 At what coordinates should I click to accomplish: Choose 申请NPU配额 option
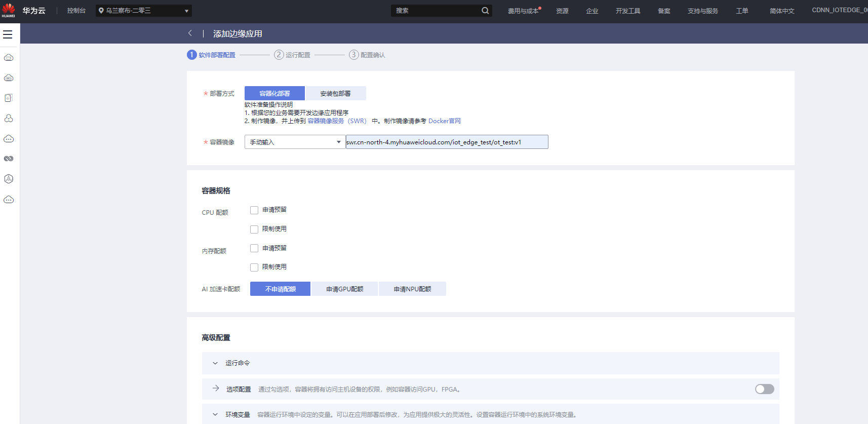point(412,289)
